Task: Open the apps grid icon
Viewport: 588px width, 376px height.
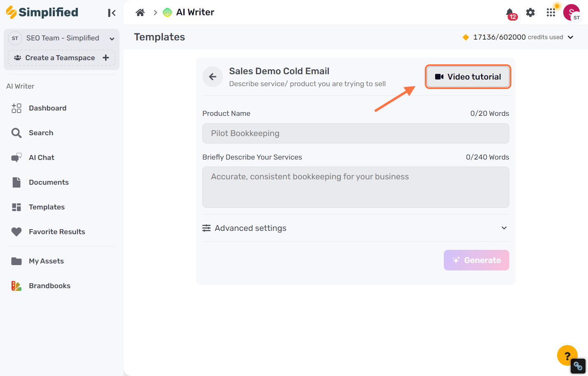Action: pyautogui.click(x=551, y=12)
